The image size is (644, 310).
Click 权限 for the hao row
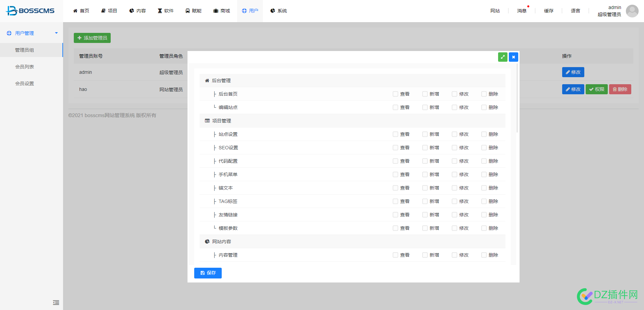597,89
